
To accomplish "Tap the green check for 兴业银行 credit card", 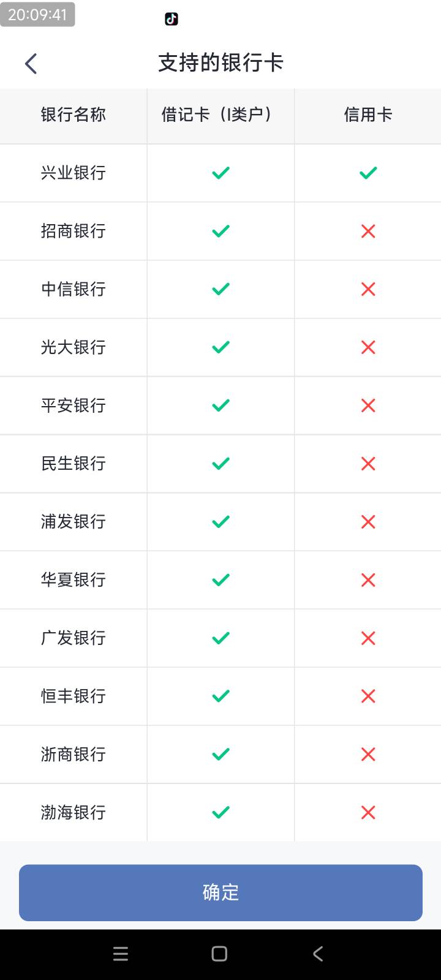I will [x=368, y=173].
